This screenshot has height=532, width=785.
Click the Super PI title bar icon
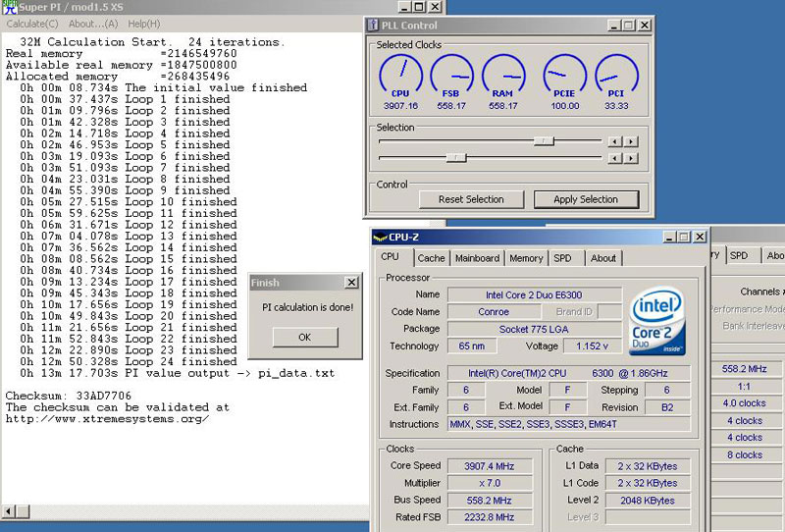[10, 7]
